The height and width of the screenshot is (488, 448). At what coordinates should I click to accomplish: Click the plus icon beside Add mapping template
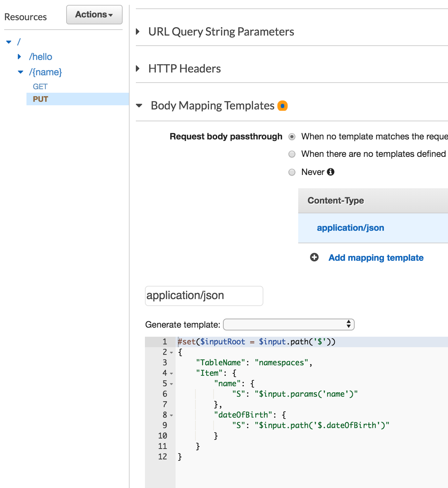tap(315, 258)
